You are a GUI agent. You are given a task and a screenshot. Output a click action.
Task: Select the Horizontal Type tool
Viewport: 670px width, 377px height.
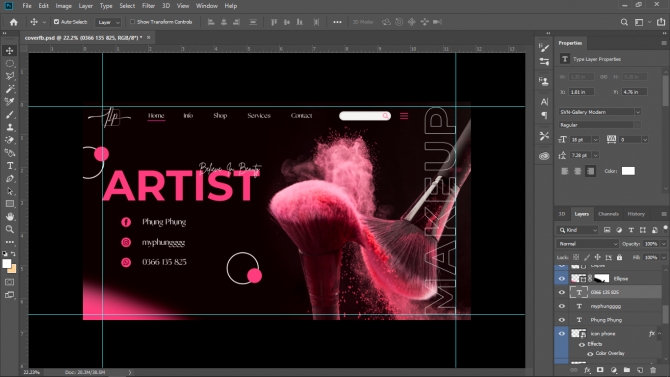click(9, 165)
